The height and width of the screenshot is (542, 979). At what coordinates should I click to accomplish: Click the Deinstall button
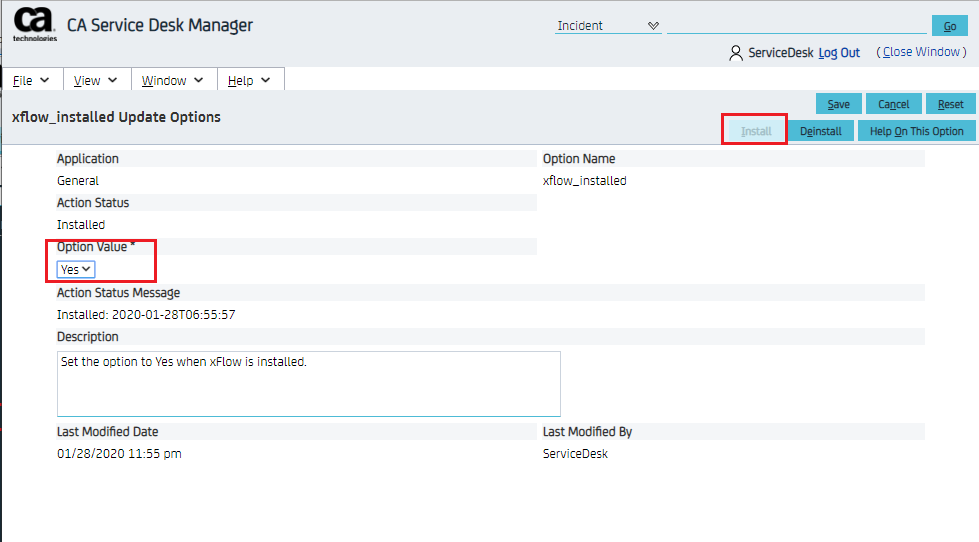point(820,131)
